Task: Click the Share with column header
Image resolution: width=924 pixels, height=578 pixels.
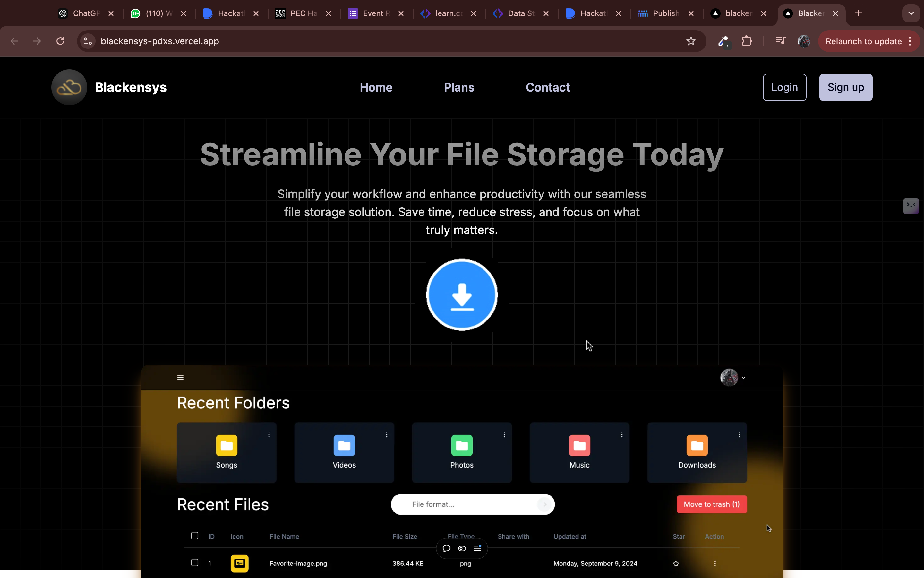Action: tap(514, 537)
